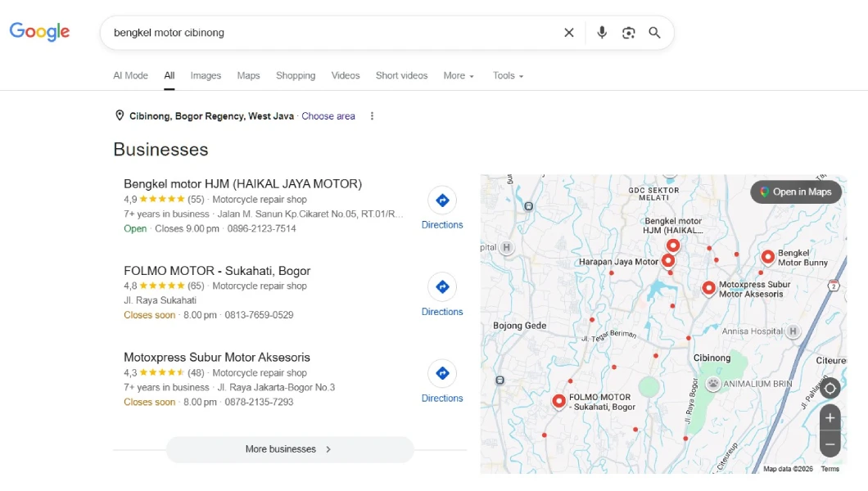This screenshot has width=868, height=491.
Task: Click Open in Maps button
Action: coord(796,191)
